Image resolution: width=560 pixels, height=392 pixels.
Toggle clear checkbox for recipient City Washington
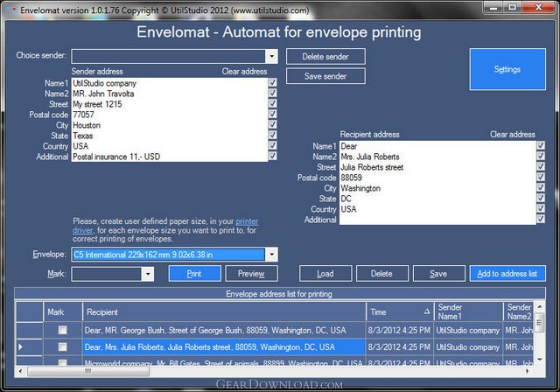click(x=541, y=187)
